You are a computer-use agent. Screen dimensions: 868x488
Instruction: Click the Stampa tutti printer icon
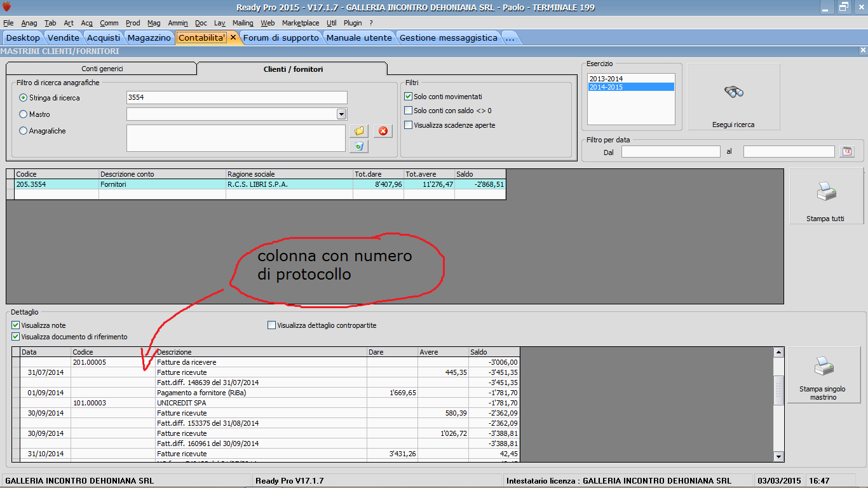[825, 191]
